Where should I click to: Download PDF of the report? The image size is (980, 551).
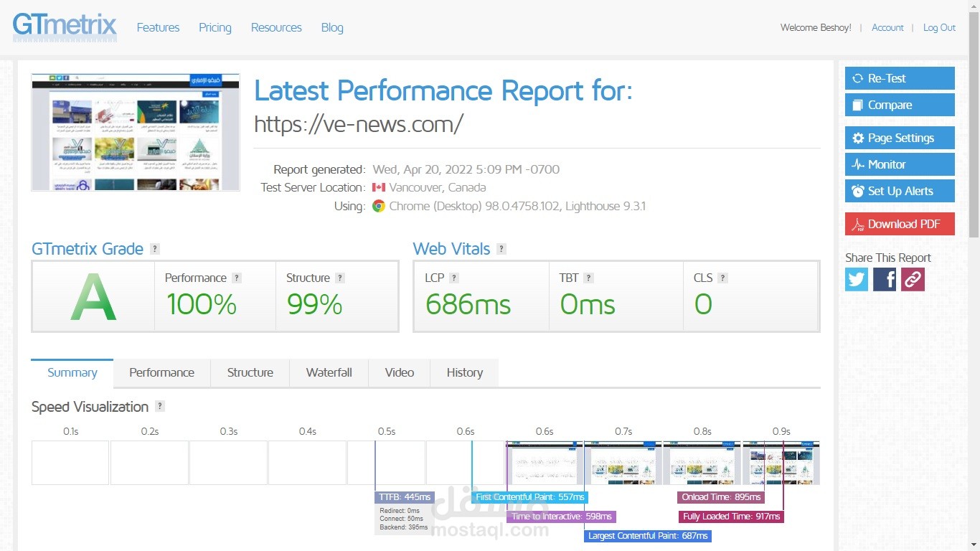click(900, 224)
